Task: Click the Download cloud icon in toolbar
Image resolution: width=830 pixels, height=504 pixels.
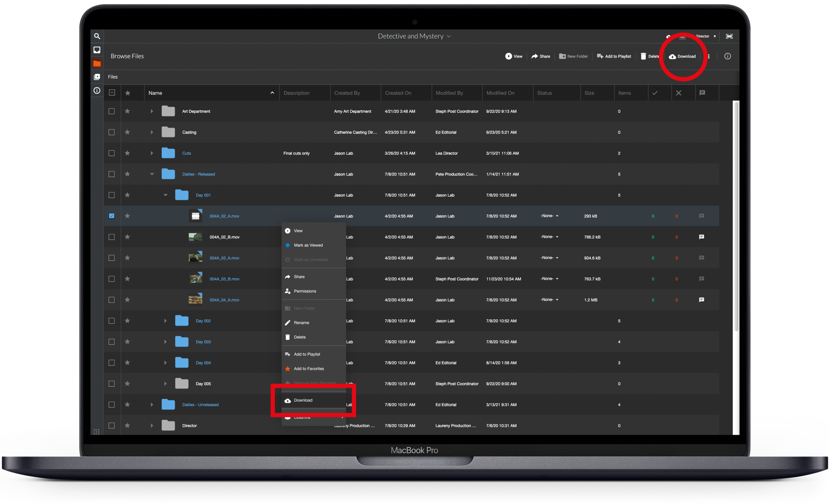Action: pos(673,57)
